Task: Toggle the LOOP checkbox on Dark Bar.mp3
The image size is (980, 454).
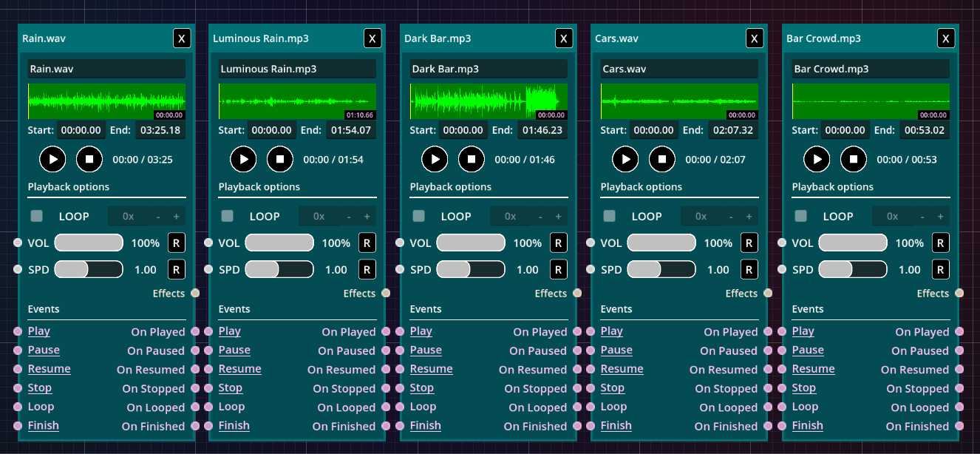Action: [x=419, y=217]
